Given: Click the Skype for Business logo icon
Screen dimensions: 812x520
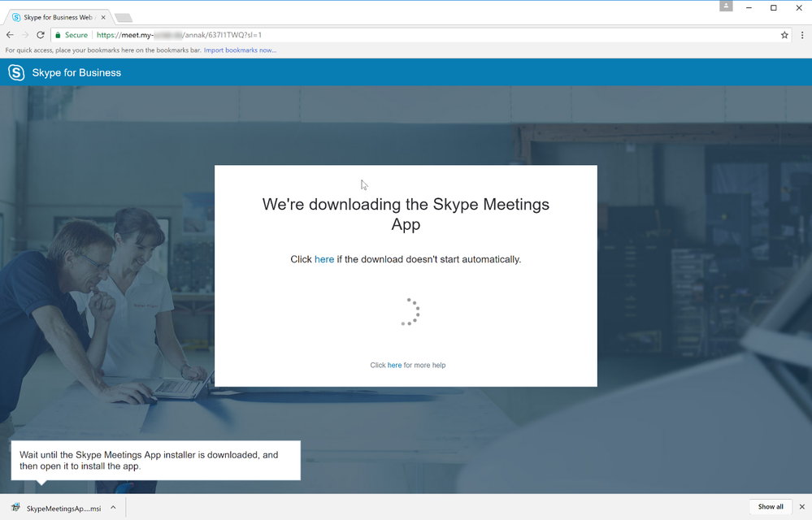Looking at the screenshot, I should pos(16,72).
